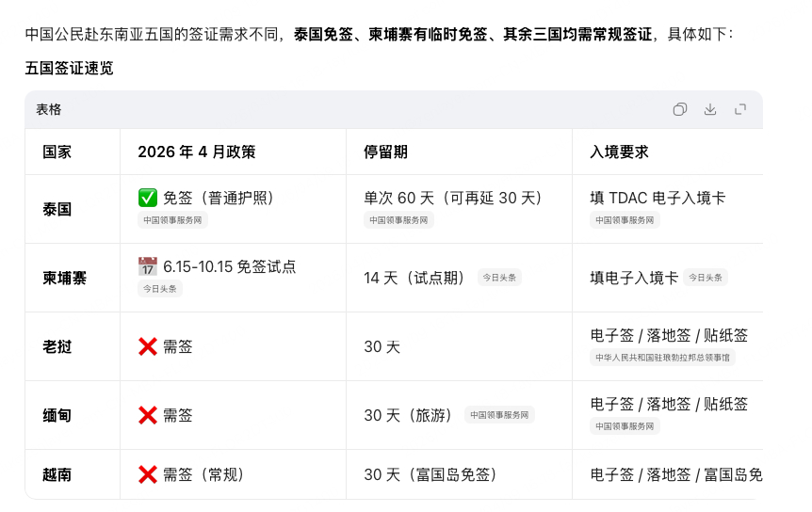Click the 30 天 cell in Laos row
812x512 pixels.
point(382,346)
